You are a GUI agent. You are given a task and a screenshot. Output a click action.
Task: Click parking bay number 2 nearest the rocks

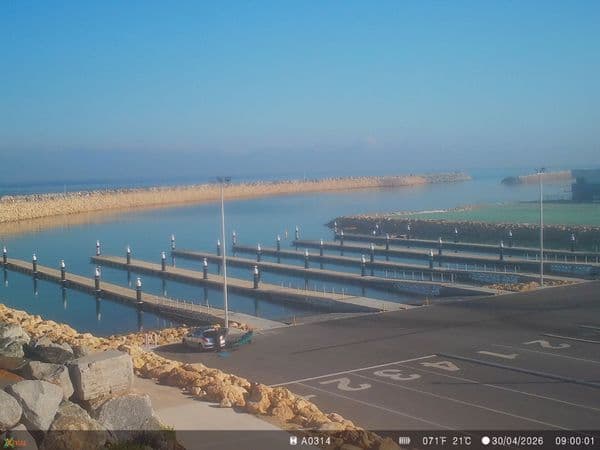(346, 384)
